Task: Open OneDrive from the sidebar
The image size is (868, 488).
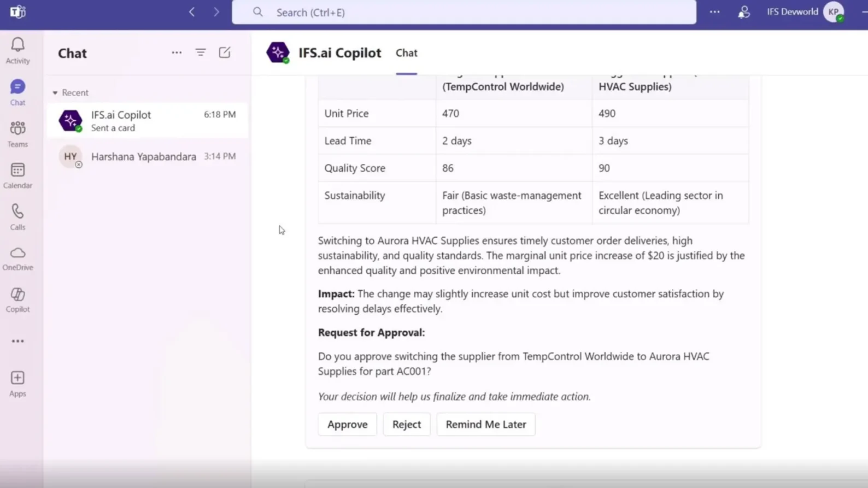Action: [x=17, y=258]
